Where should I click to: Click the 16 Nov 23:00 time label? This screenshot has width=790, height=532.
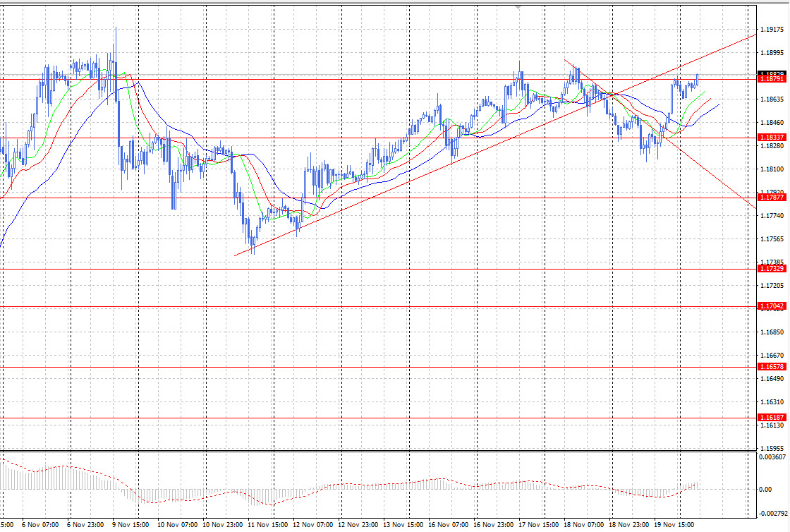point(493,524)
